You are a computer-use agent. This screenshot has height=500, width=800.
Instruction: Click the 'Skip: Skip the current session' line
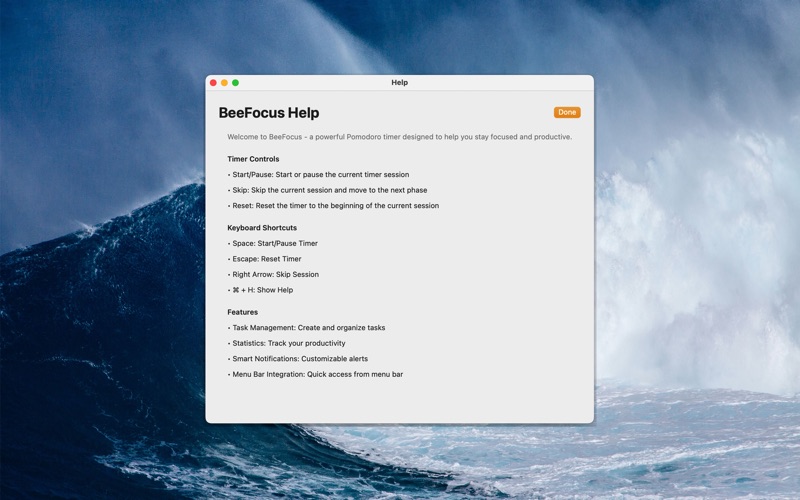click(328, 190)
